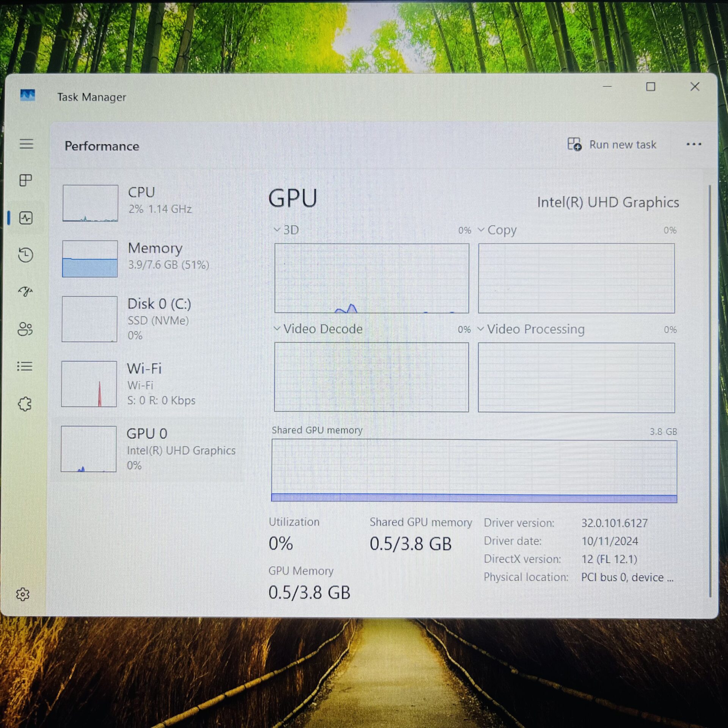Click the driver version 32.0.101.6127
The height and width of the screenshot is (728, 728).
point(614,523)
